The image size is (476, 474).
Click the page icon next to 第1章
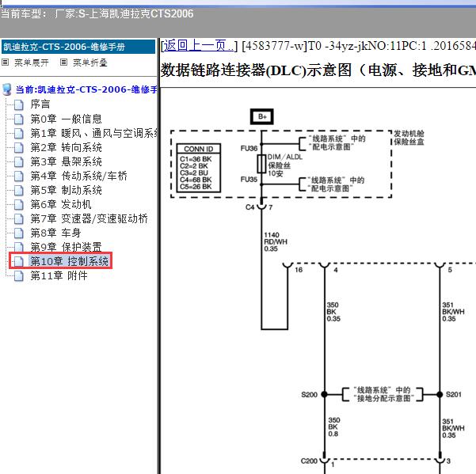19,134
